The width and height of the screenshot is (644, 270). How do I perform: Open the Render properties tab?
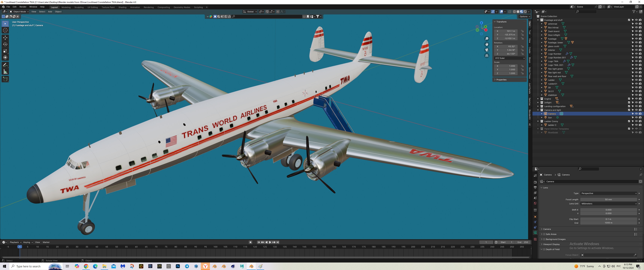(535, 182)
